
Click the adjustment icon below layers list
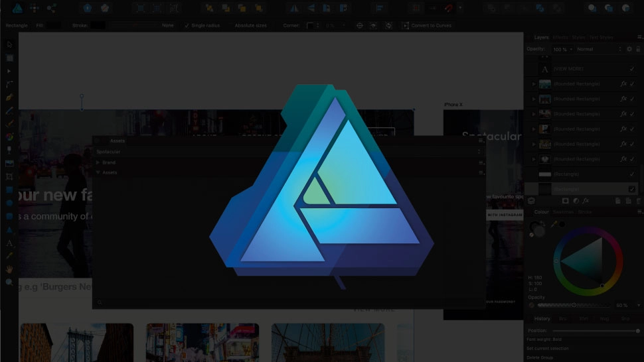pos(576,200)
